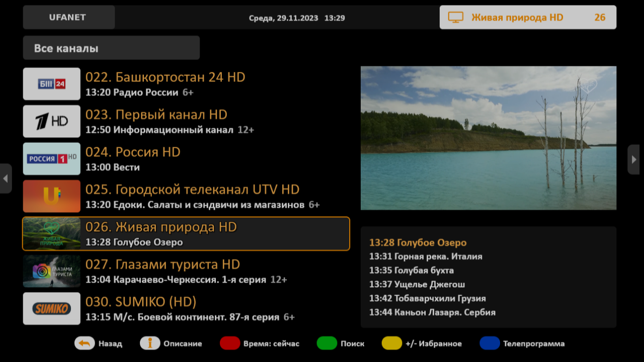Choose the UTV orange channel logo
The height and width of the screenshot is (362, 644).
51,196
